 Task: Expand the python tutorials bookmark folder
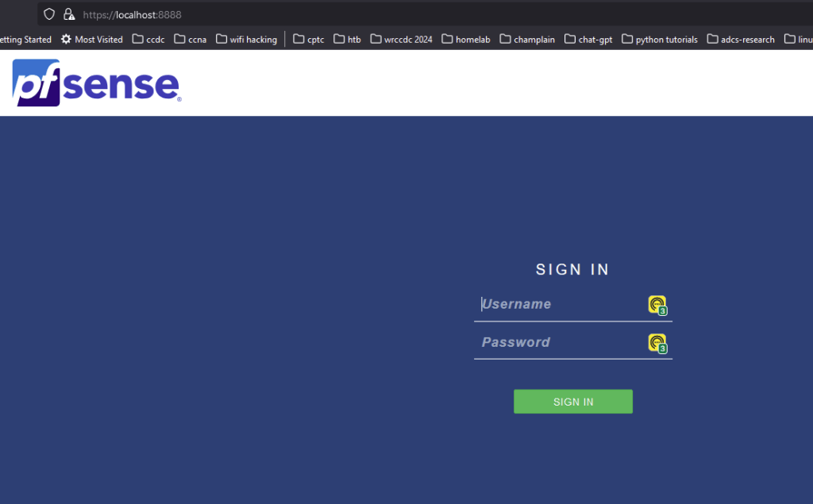click(660, 39)
